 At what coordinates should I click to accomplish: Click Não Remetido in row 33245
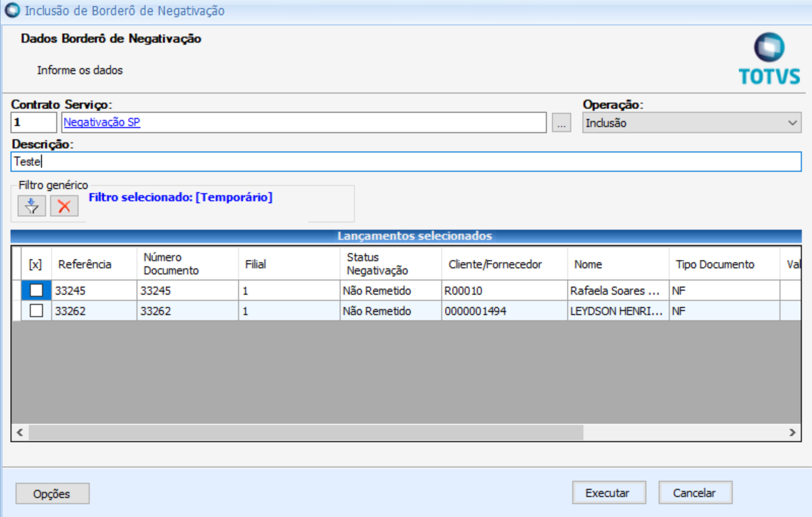[391, 291]
